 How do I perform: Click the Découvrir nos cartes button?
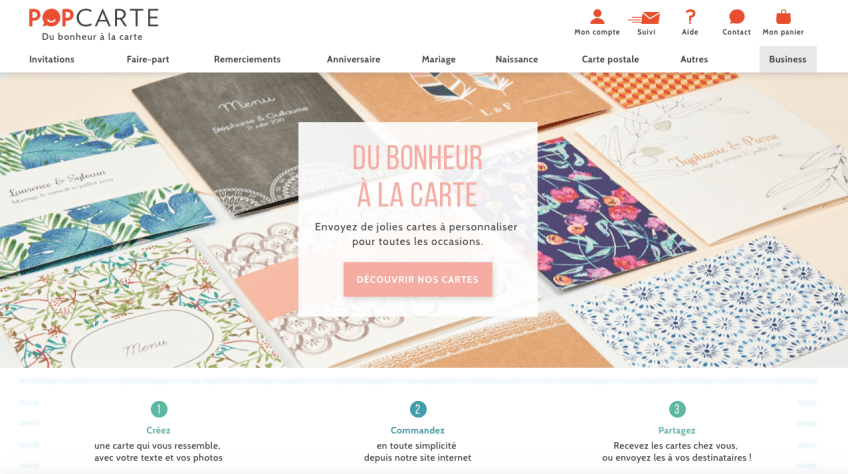pyautogui.click(x=418, y=279)
